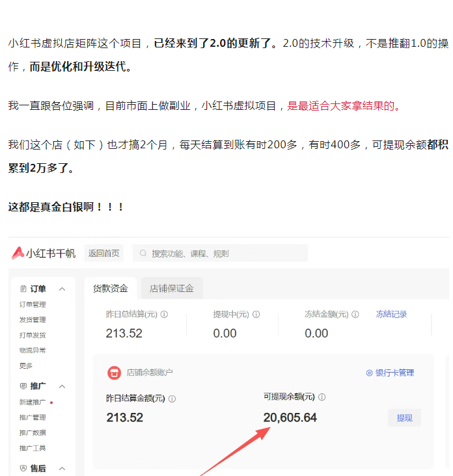Screen dimensions: 453x476
Task: Click info icon next to 昨日总结算(元)
Action: pyautogui.click(x=164, y=315)
